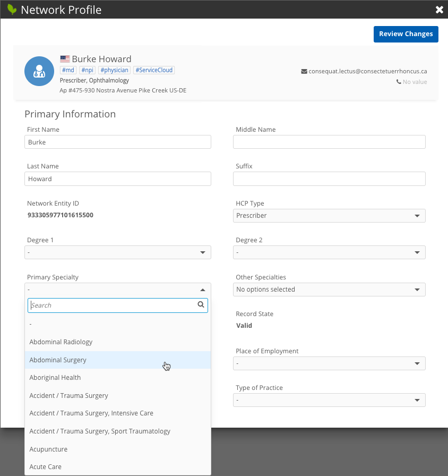Image resolution: width=448 pixels, height=476 pixels.
Task: Click the search magnifier icon in dropdown
Action: click(201, 305)
